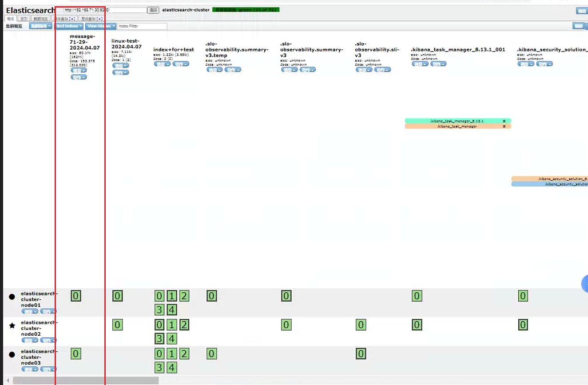Click the green cluster health status badge
The width and height of the screenshot is (588, 385).
pyautogui.click(x=246, y=9)
